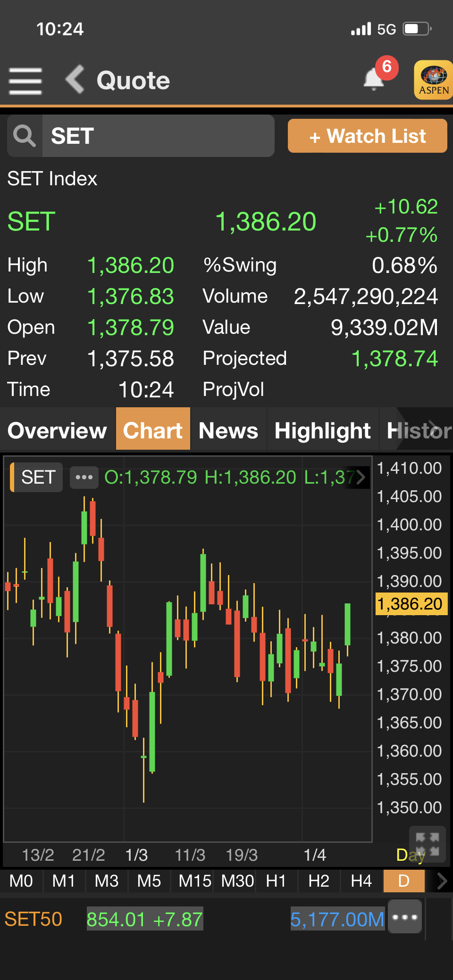Tap the search magnifier icon
453x980 pixels.
[25, 136]
